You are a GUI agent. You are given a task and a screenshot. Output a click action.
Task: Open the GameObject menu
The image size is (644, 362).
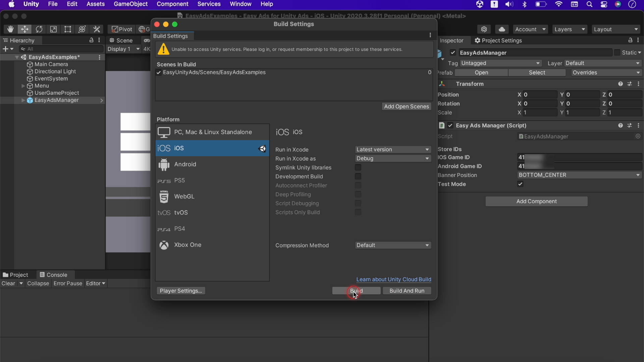click(x=130, y=4)
